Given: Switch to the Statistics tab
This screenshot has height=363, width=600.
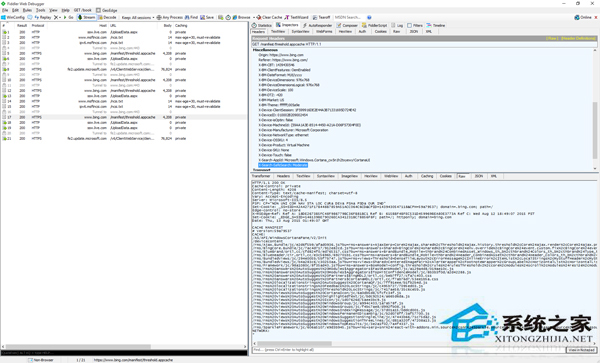Looking at the screenshot, I should pyautogui.click(x=262, y=25).
